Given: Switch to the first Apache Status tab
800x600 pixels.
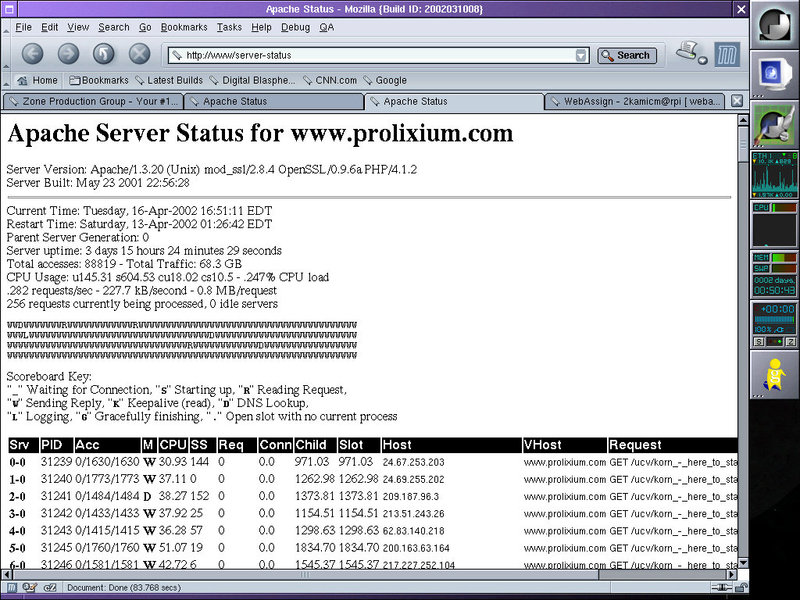Looking at the screenshot, I should click(273, 101).
